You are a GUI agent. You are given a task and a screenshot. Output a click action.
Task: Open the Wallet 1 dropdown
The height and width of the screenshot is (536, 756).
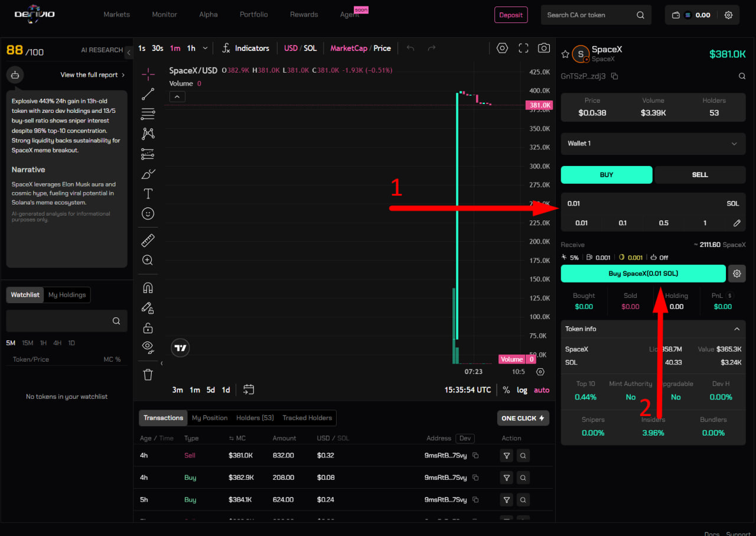653,144
